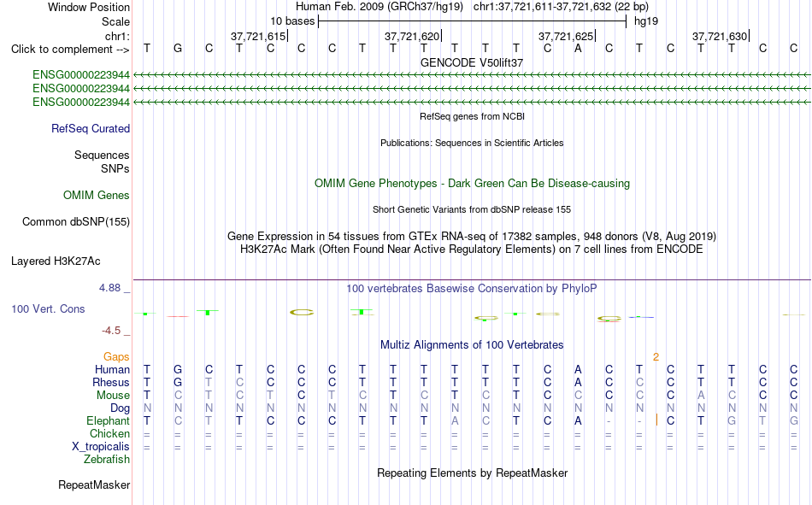Click the Dog species row label
812x505 pixels.
pos(120,408)
